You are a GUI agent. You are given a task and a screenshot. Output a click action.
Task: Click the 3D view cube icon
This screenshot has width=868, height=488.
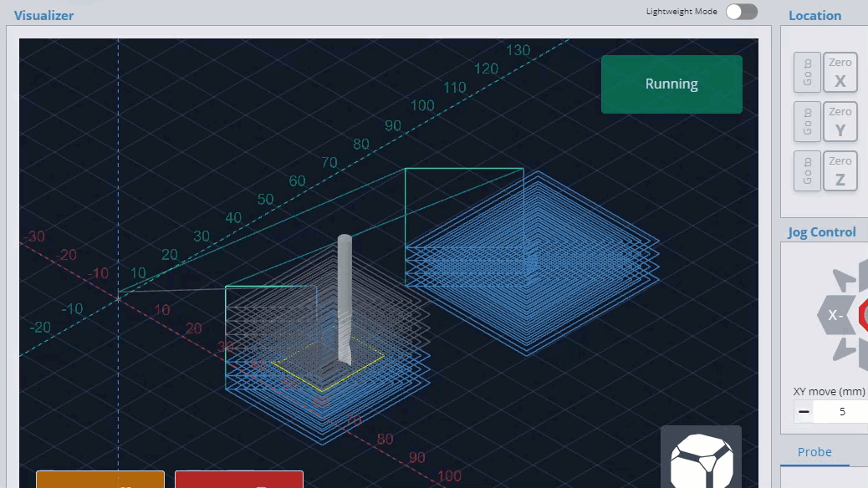point(701,457)
